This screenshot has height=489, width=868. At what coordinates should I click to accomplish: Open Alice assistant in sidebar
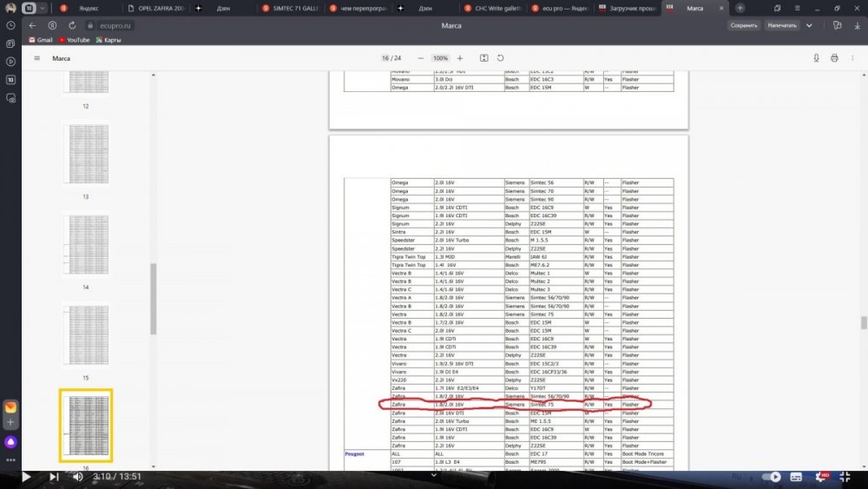coord(10,442)
